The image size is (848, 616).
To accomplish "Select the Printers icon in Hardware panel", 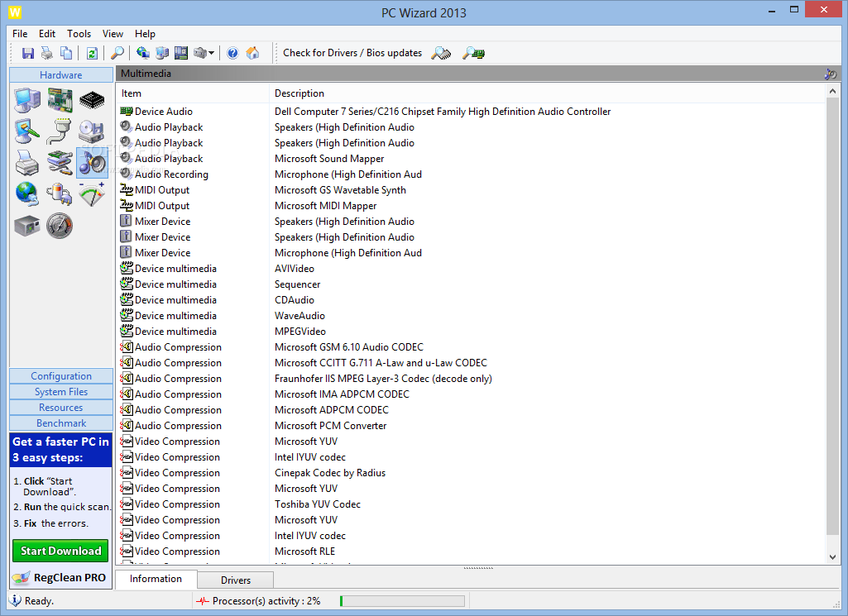I will pos(27,163).
